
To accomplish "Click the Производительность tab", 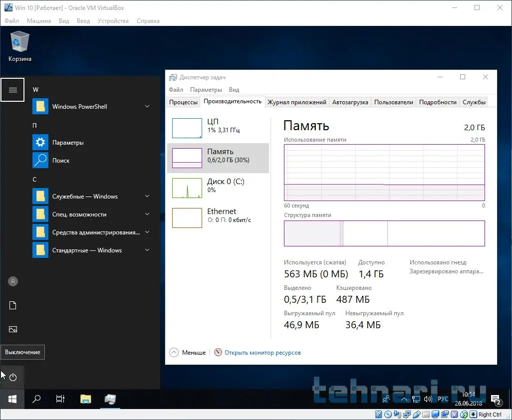I will pyautogui.click(x=233, y=101).
